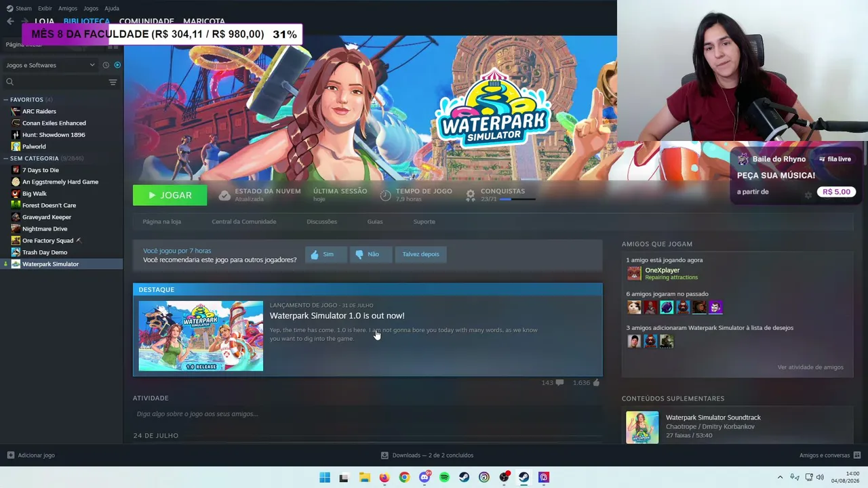
Task: Toggle the ready-to-play filter icon
Action: click(x=117, y=65)
